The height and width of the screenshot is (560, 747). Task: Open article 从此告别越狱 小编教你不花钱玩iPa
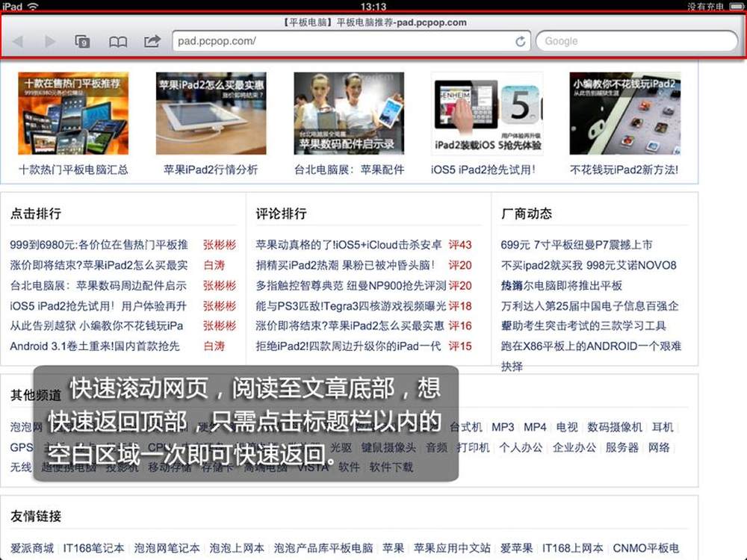pyautogui.click(x=96, y=326)
